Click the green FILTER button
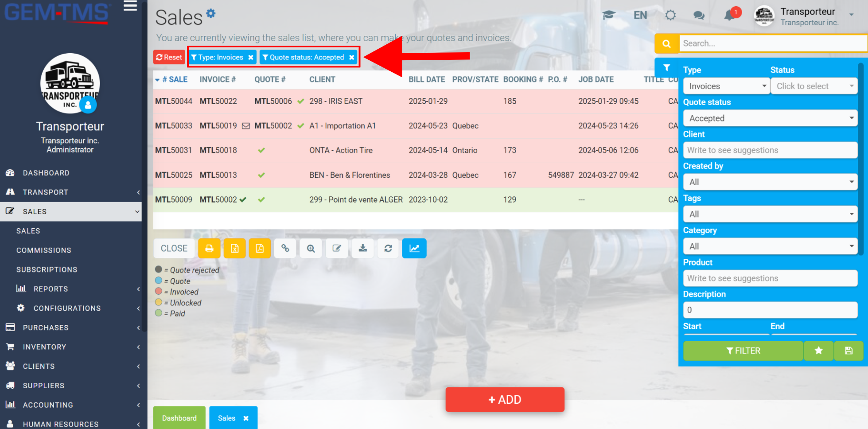The image size is (868, 429). pos(743,351)
